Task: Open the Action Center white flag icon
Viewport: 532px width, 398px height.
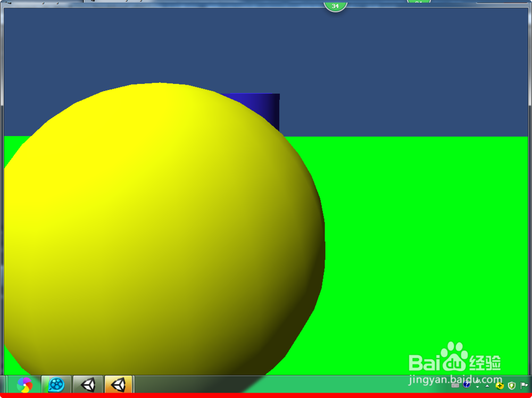Action: 524,386
